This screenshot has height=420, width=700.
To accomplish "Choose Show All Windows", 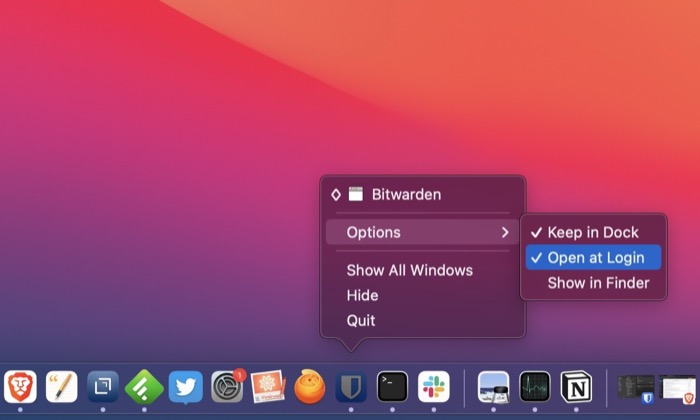I will [x=409, y=270].
